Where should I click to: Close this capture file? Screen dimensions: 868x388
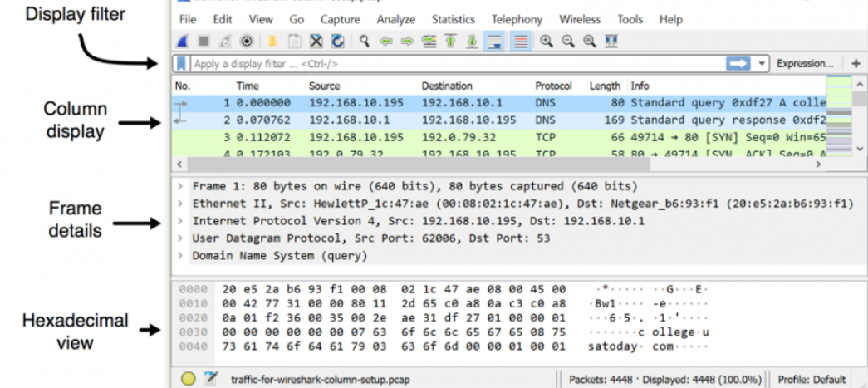pos(316,42)
